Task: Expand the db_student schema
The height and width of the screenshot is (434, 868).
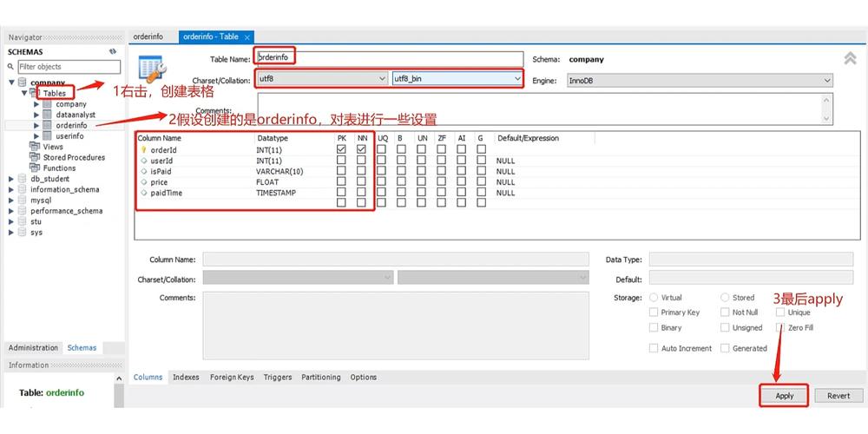Action: (x=11, y=179)
